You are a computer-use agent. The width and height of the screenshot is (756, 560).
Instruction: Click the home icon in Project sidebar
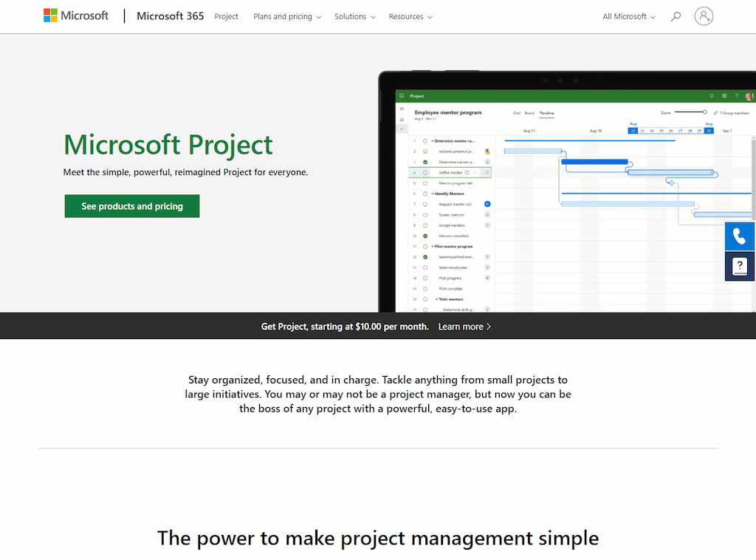tap(402, 119)
